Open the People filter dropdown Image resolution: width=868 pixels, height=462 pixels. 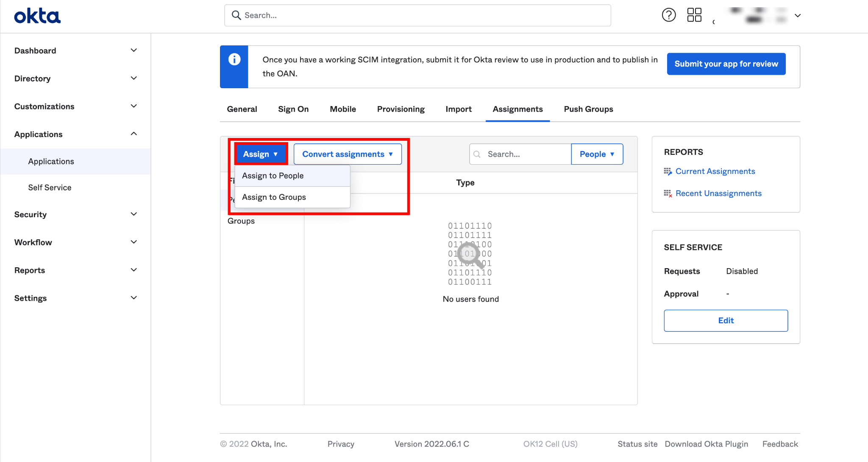597,154
